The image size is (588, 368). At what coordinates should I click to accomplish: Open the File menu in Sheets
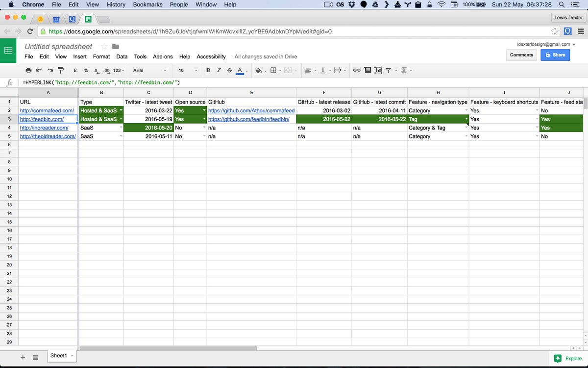click(29, 56)
